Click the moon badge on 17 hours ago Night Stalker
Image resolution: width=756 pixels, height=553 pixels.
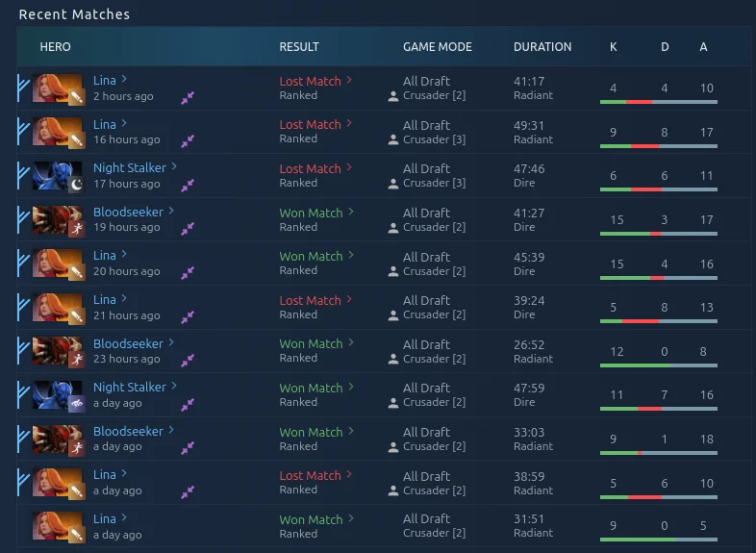[x=75, y=185]
